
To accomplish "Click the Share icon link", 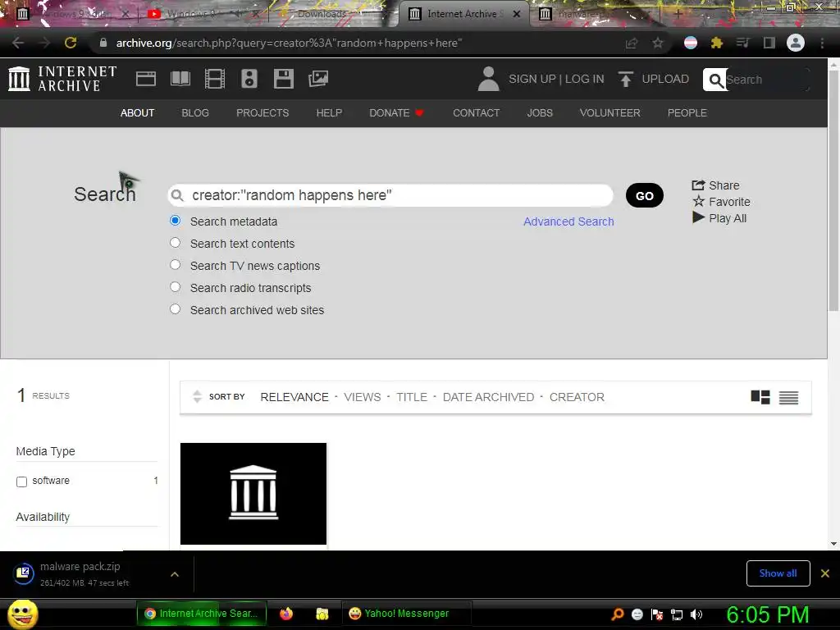I will (715, 185).
